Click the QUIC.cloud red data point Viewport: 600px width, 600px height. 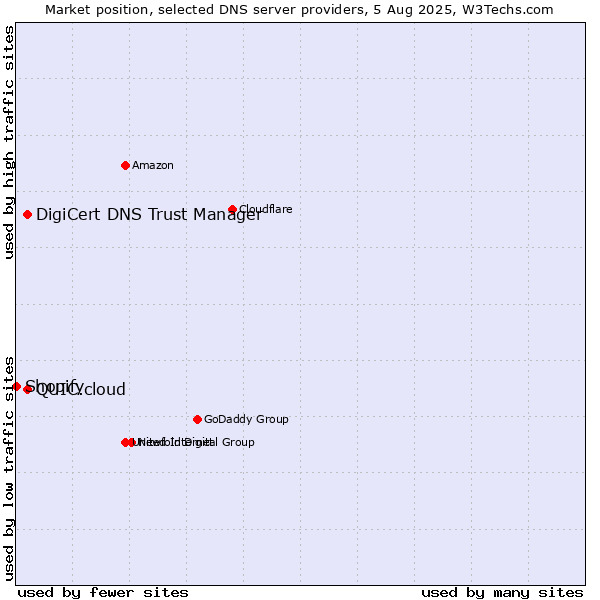tap(27, 390)
